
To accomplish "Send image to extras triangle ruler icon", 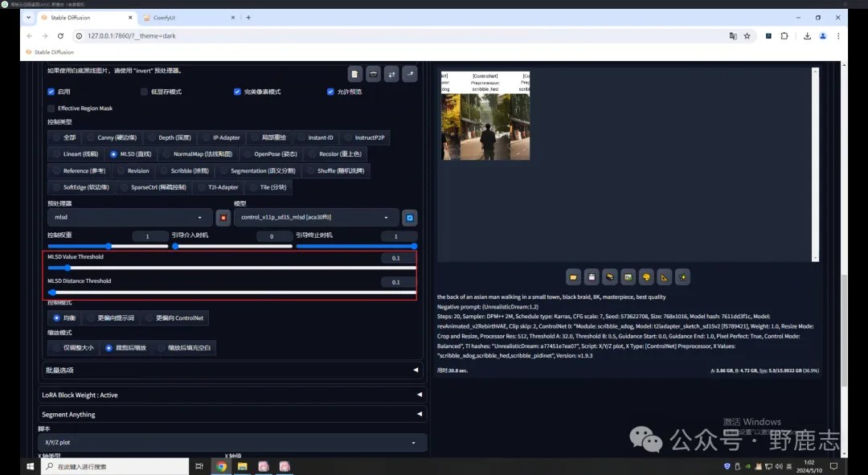I will point(665,276).
